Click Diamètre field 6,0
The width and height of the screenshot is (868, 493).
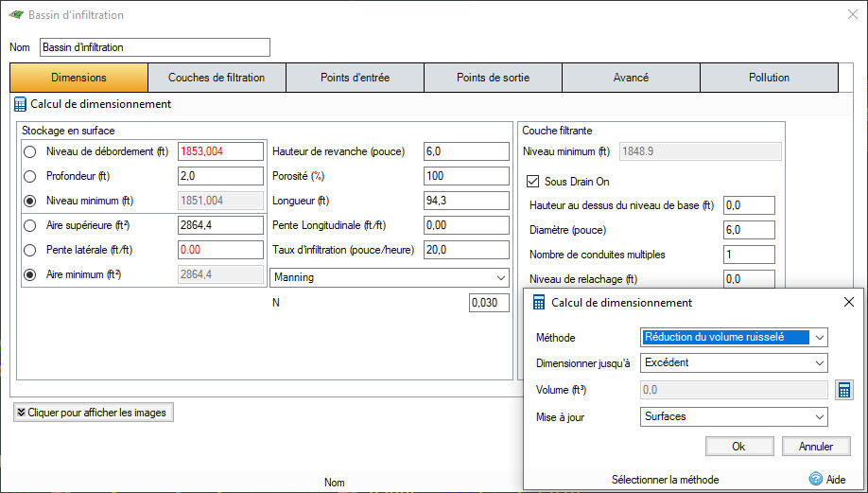(x=749, y=230)
